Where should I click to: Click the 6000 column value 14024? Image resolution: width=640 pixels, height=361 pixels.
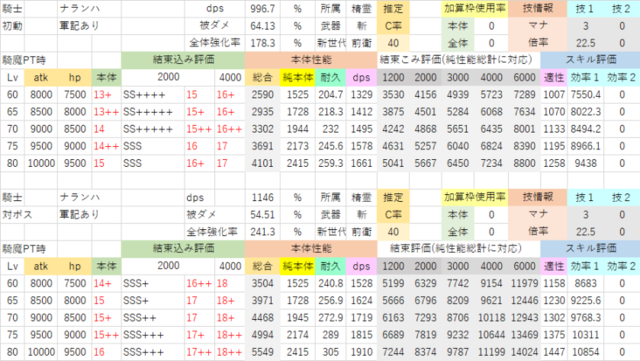tap(524, 352)
